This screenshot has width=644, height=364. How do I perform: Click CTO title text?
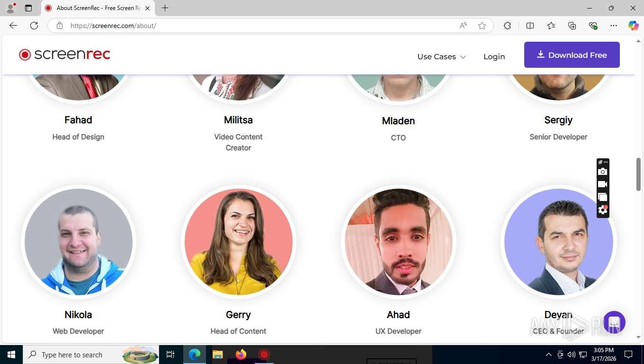398,137
